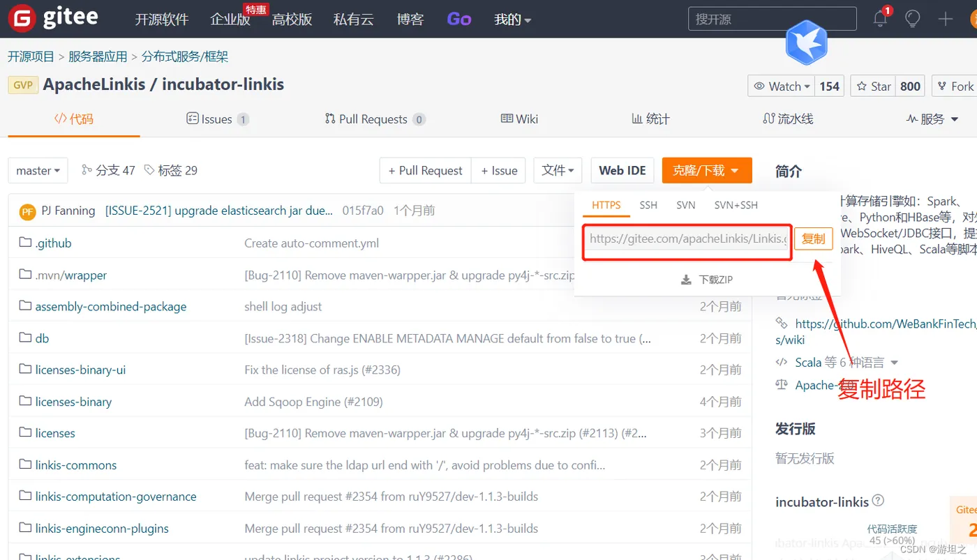Select the HTTPS clone tab
977x560 pixels.
606,205
